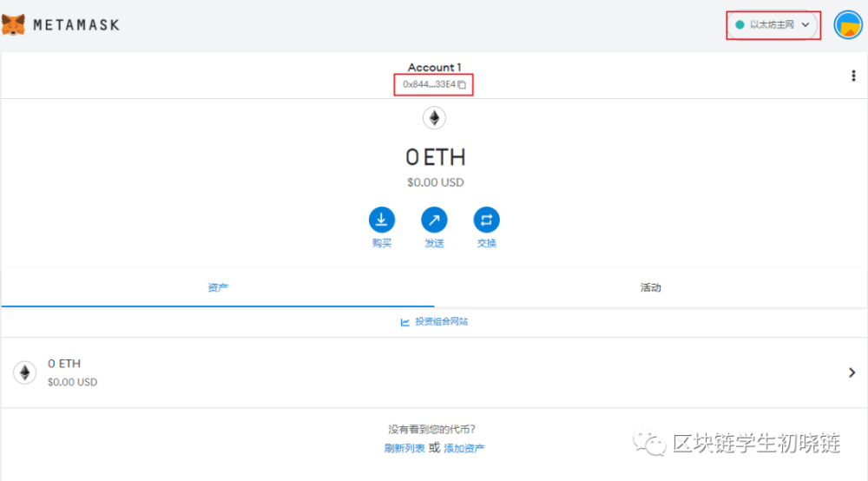Viewport: 868px width, 481px height.
Task: Click the Send (发送) label
Action: [434, 243]
